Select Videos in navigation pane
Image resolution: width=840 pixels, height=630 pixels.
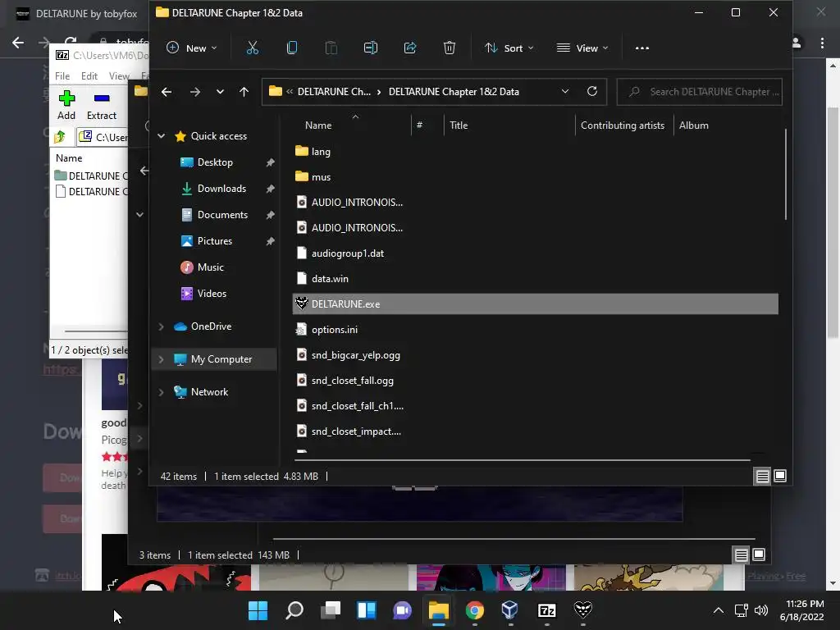pos(212,294)
